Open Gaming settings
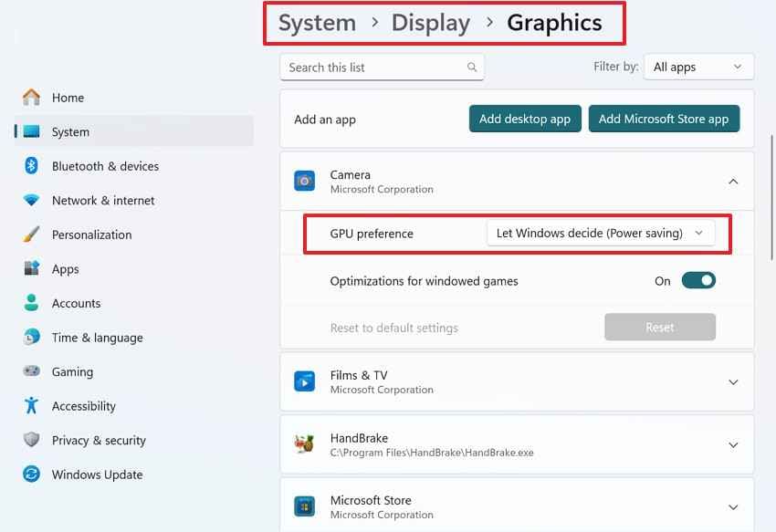The image size is (776, 532). coord(133,371)
